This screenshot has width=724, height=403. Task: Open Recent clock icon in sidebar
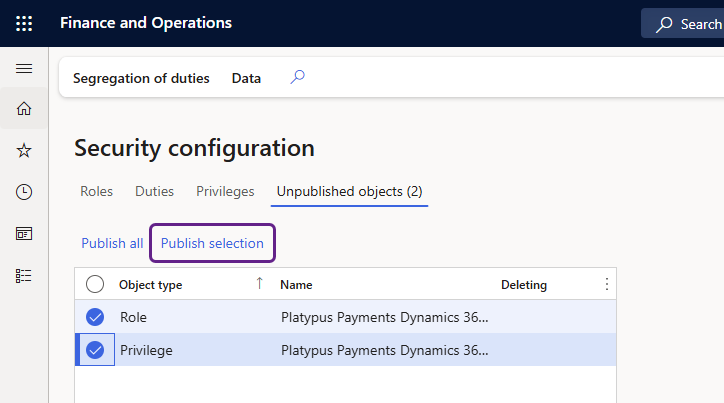click(24, 192)
